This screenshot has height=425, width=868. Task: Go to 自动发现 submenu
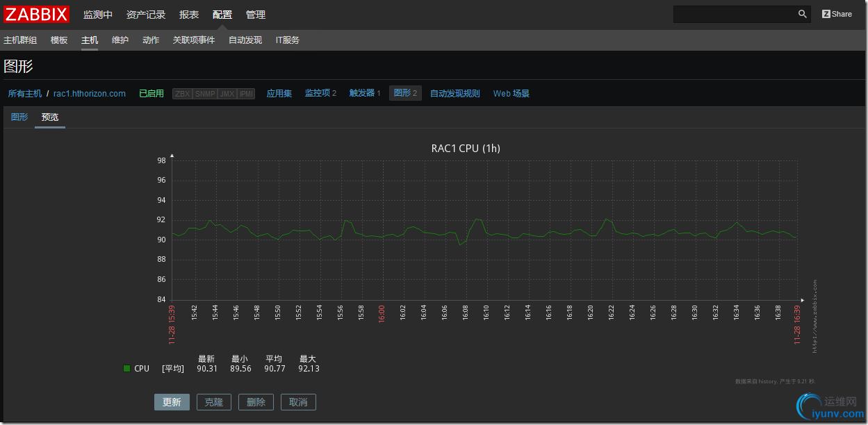245,40
